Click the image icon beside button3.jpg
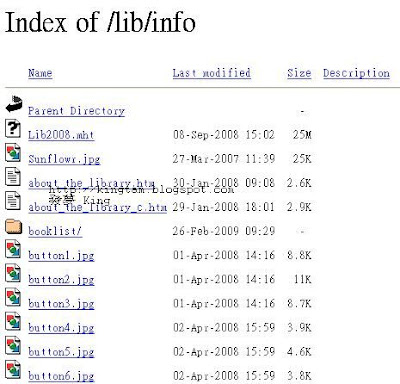The image size is (400, 384). point(13,297)
